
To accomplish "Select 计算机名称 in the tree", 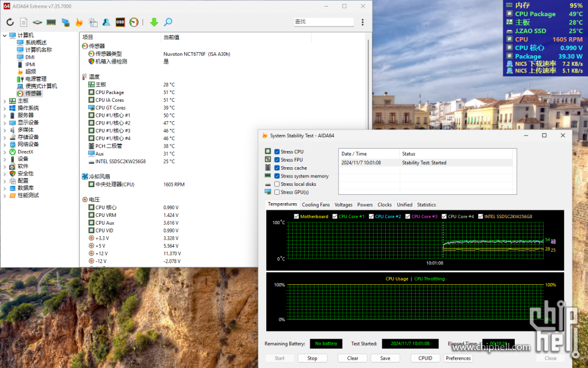I will (x=38, y=50).
